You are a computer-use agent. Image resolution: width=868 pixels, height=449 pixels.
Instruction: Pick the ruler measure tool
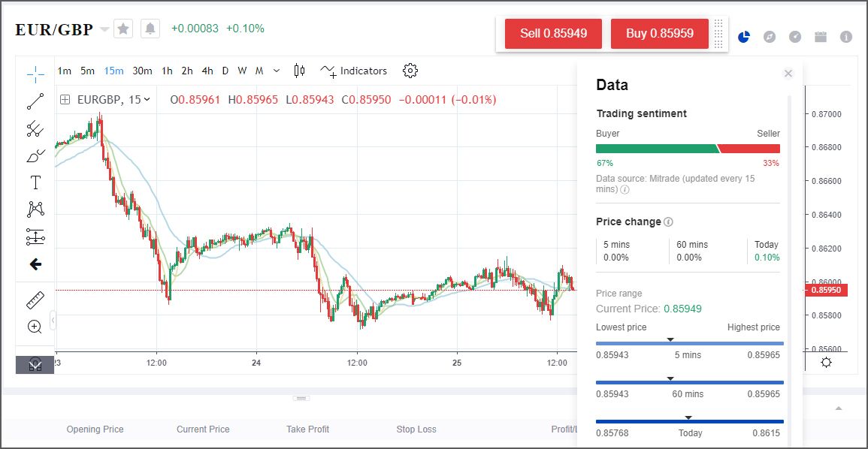[34, 300]
